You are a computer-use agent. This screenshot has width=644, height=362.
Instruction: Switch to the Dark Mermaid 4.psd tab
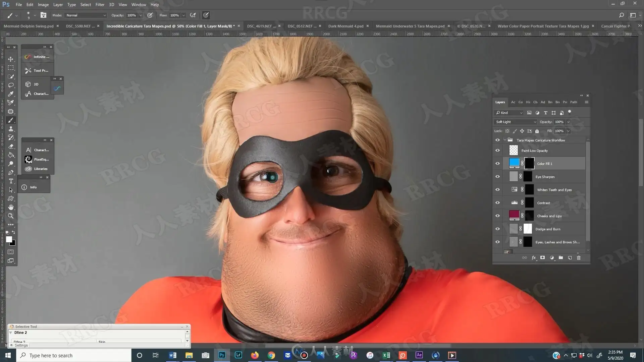coord(346,26)
